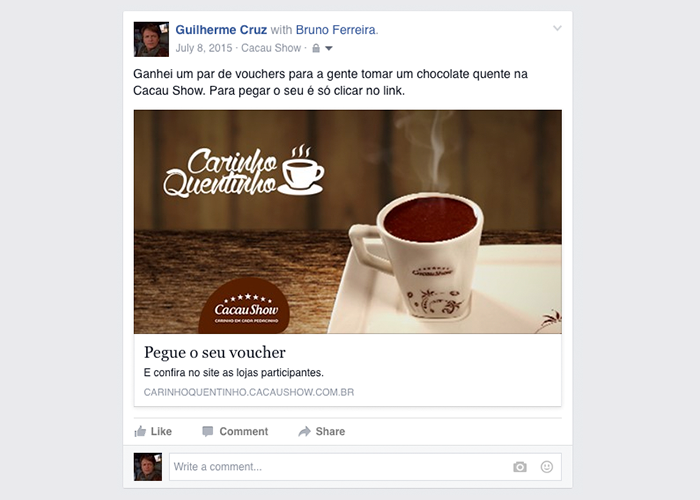The width and height of the screenshot is (700, 500).
Task: Expand post options chevron at top right
Action: pos(557,28)
